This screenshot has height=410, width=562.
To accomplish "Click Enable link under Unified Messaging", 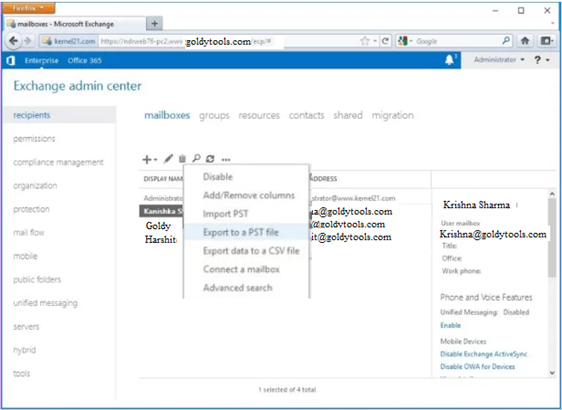I will click(451, 325).
